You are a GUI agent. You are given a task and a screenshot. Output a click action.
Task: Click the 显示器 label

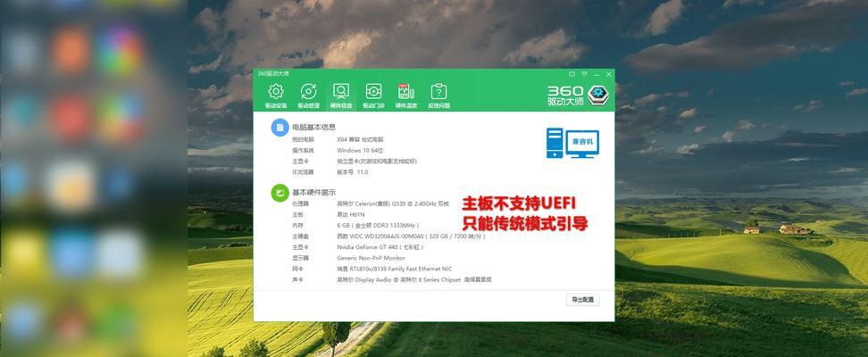(300, 258)
